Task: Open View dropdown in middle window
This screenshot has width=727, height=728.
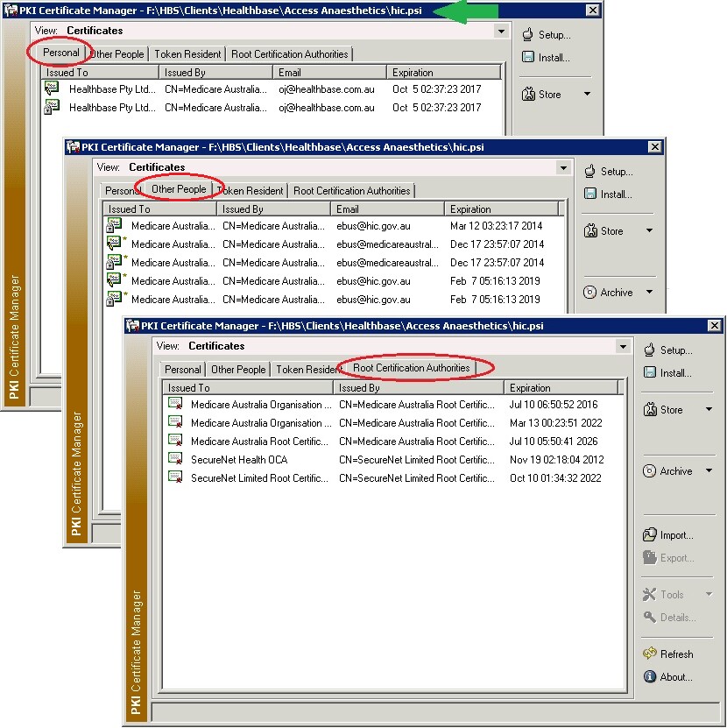Action: click(x=563, y=167)
